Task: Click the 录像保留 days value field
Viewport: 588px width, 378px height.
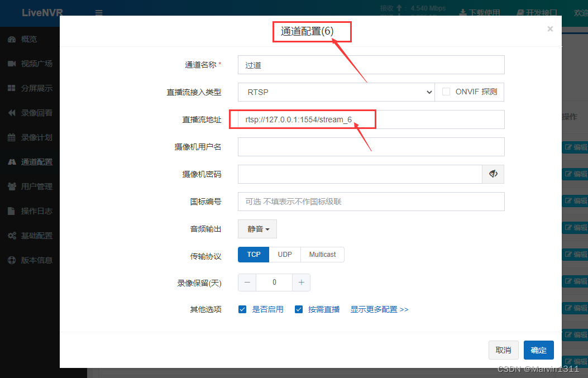Action: click(274, 283)
